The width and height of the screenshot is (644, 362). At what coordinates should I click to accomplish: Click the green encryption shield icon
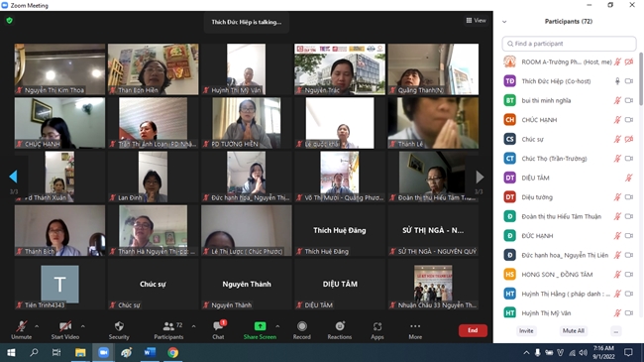(x=10, y=21)
